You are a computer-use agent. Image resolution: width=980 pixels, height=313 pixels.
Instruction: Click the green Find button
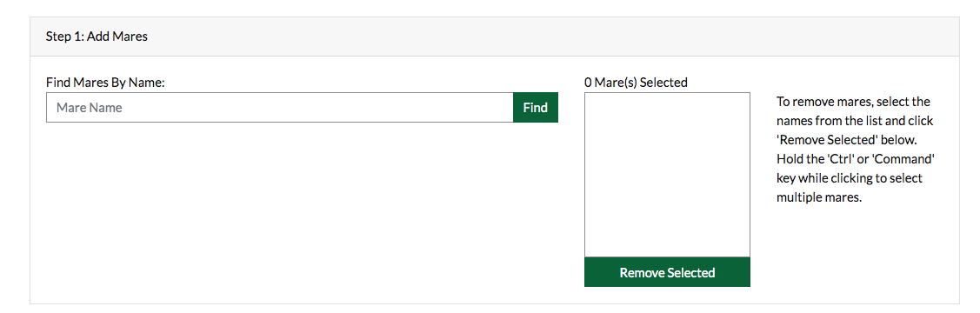coord(536,108)
